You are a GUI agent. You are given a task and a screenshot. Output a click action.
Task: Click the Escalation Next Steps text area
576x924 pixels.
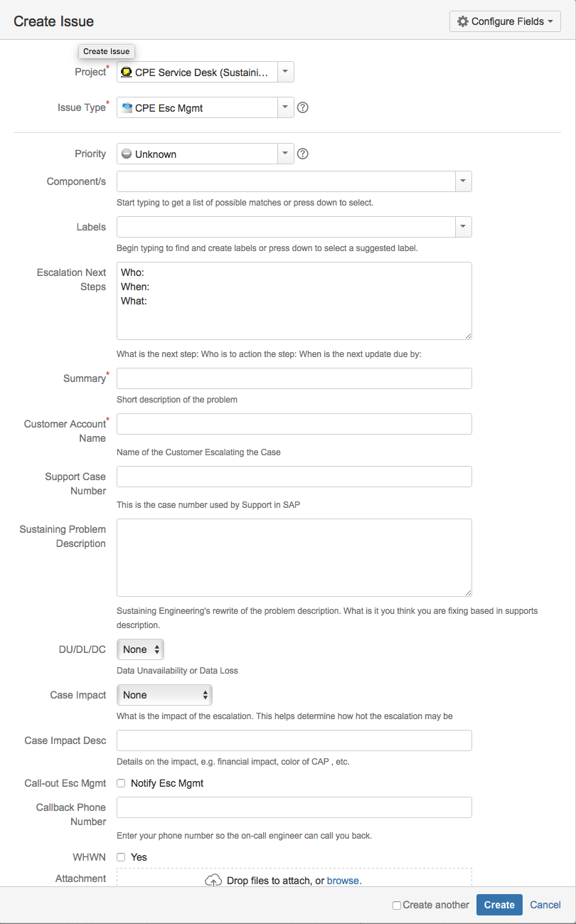tap(294, 301)
